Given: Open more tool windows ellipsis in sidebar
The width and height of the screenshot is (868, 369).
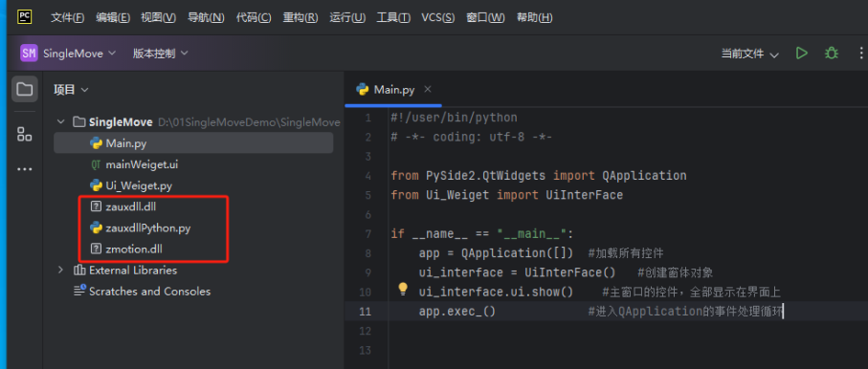Looking at the screenshot, I should tap(24, 169).
